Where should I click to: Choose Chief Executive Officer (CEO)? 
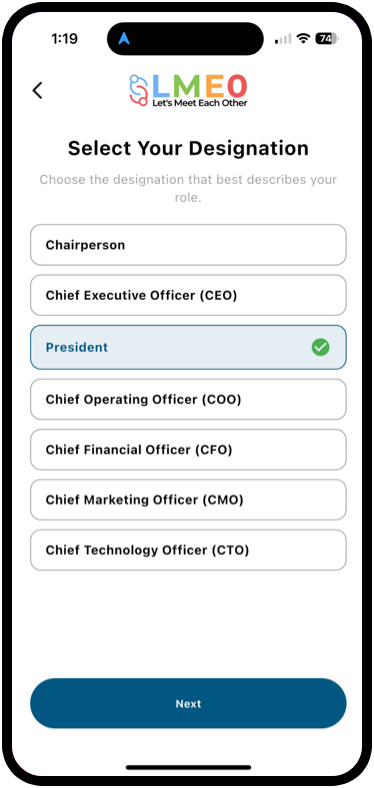click(189, 295)
